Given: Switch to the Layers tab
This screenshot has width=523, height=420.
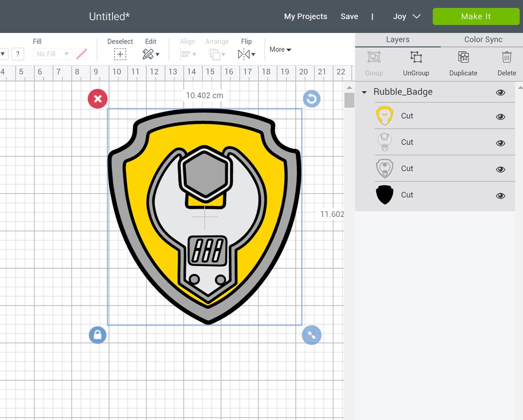Looking at the screenshot, I should pos(398,39).
